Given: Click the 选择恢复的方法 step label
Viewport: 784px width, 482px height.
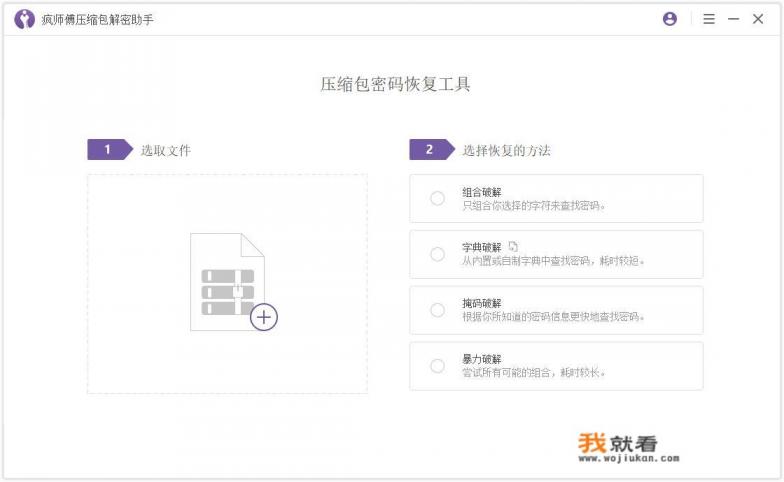Looking at the screenshot, I should 506,150.
